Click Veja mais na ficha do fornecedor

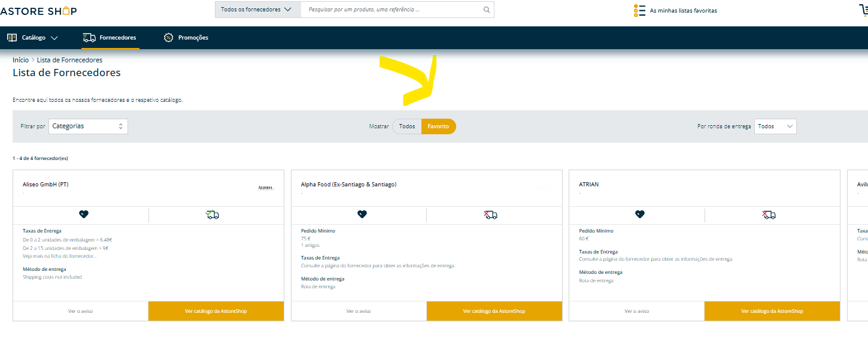coord(60,256)
